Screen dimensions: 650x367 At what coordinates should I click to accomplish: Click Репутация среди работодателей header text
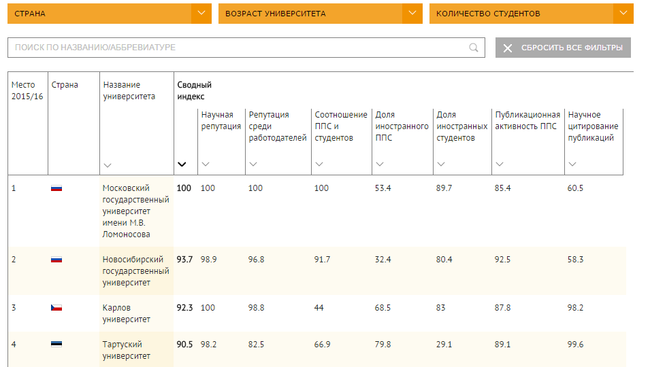coord(277,126)
